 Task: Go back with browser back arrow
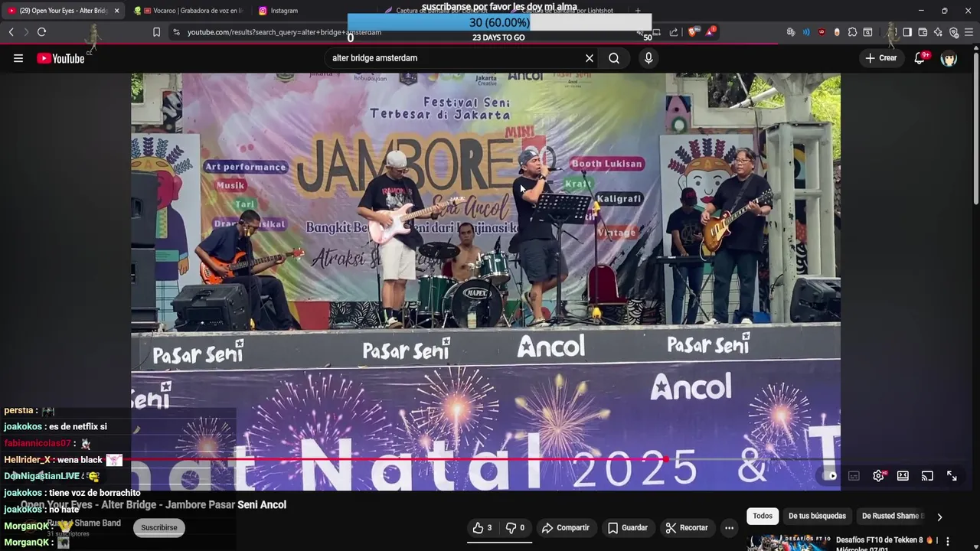(11, 32)
